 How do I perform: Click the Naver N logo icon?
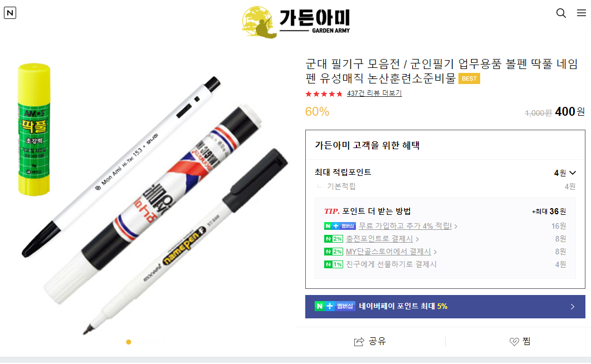click(10, 13)
